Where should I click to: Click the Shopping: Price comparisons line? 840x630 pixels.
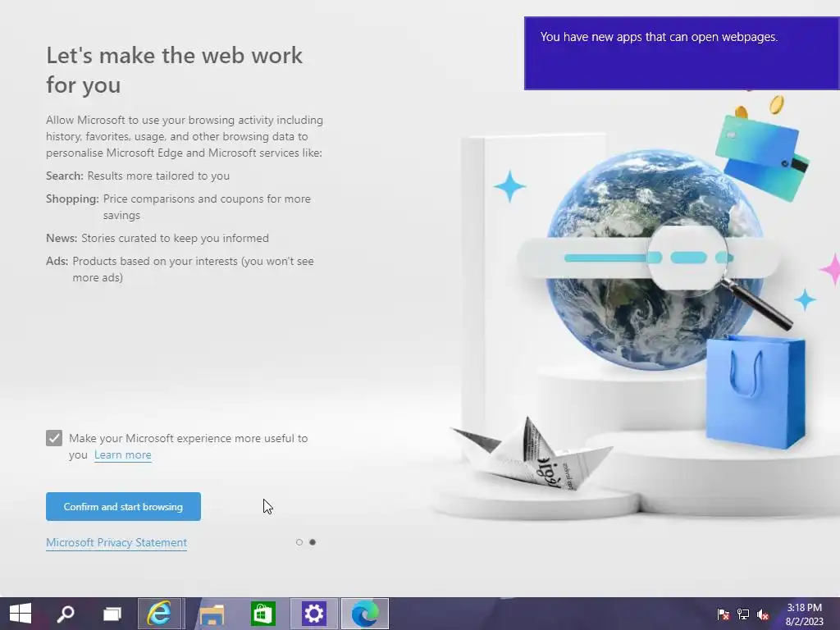[x=178, y=207]
